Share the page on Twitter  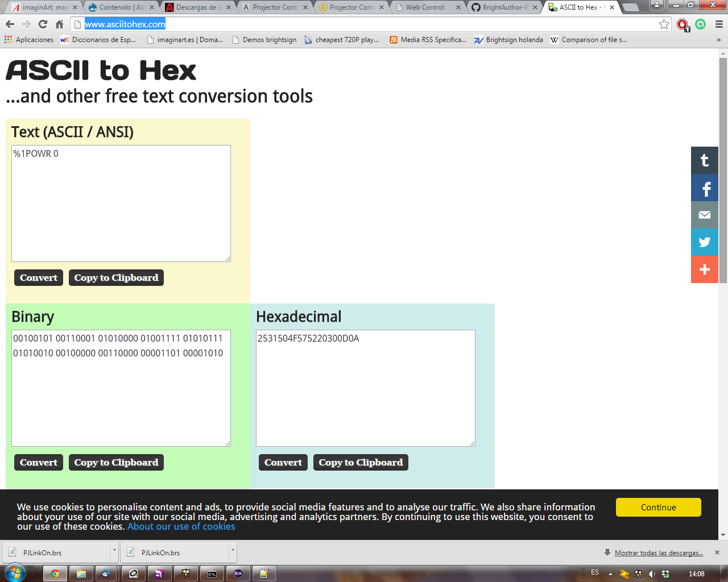tap(705, 242)
